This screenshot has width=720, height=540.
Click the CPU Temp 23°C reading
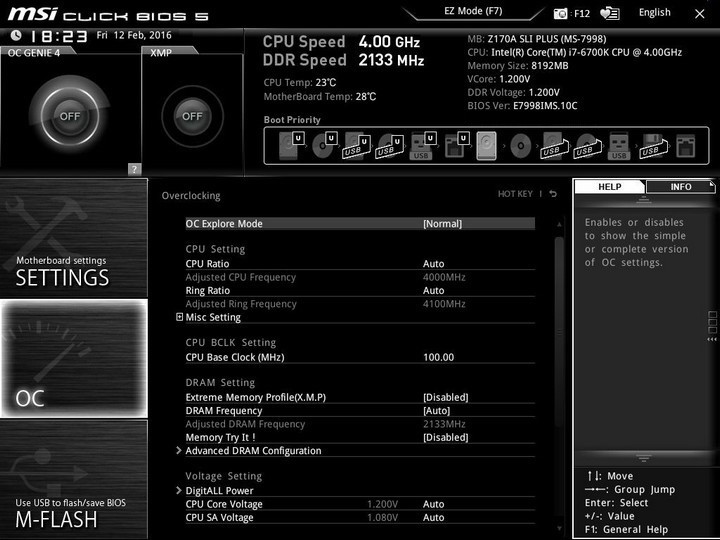click(300, 83)
